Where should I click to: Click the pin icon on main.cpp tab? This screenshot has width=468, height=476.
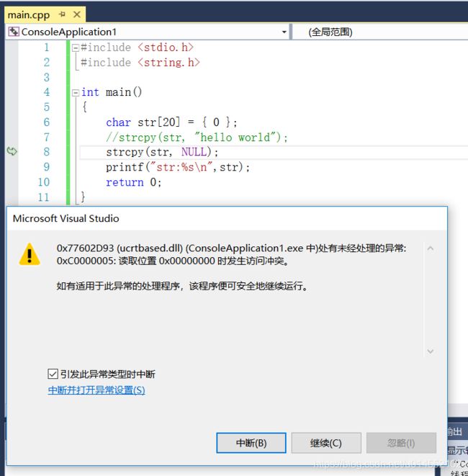[x=62, y=14]
